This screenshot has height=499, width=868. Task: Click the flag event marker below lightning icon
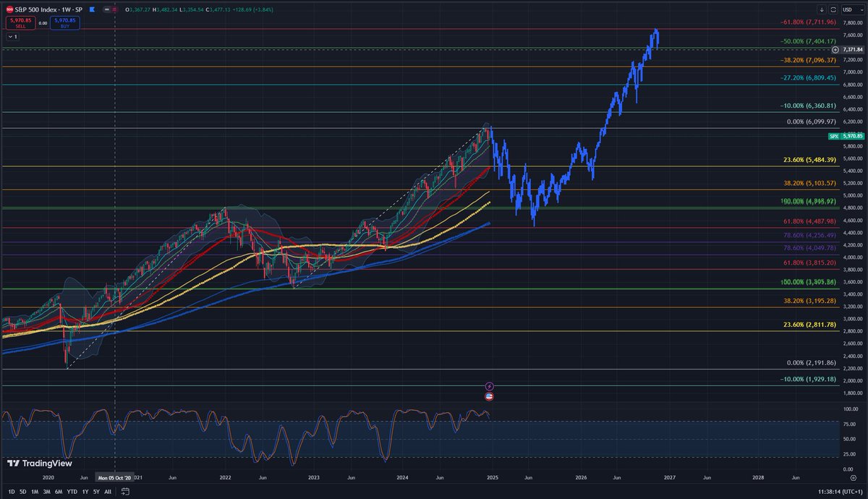489,396
